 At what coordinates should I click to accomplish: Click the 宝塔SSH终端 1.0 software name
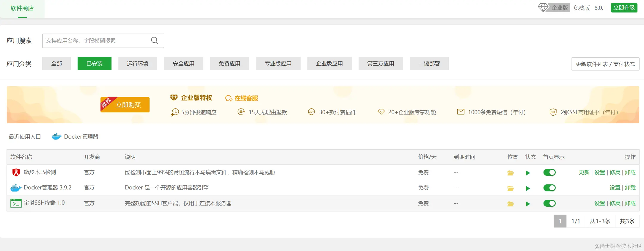44,203
